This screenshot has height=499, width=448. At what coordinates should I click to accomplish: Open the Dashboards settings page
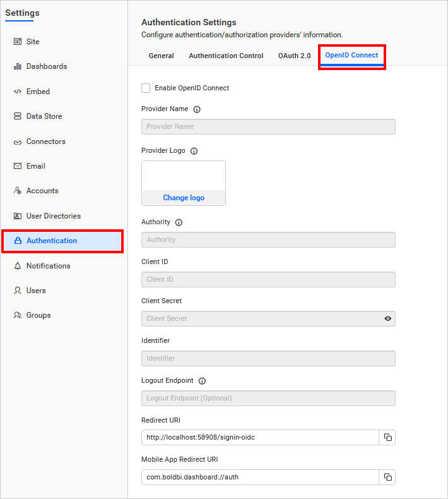click(47, 66)
